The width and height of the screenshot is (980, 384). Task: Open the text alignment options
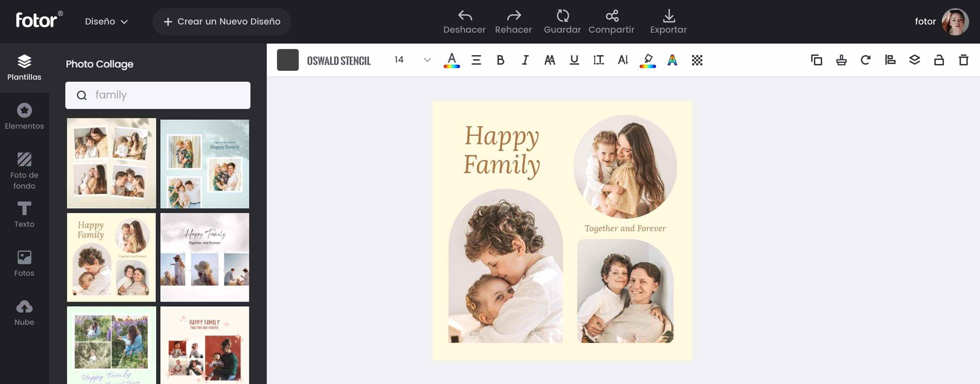click(x=476, y=60)
